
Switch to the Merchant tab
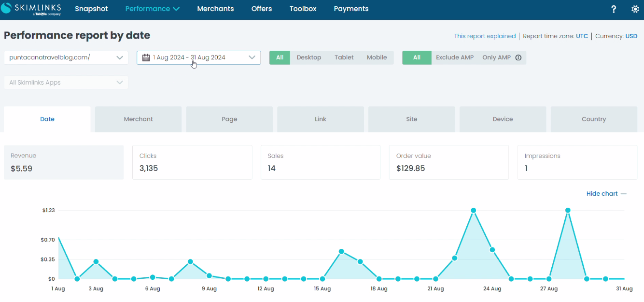pyautogui.click(x=139, y=119)
